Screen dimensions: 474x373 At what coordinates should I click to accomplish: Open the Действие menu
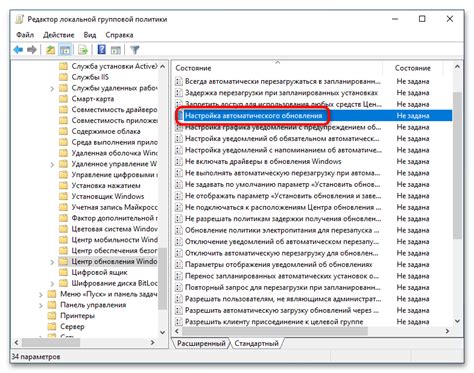coord(59,35)
